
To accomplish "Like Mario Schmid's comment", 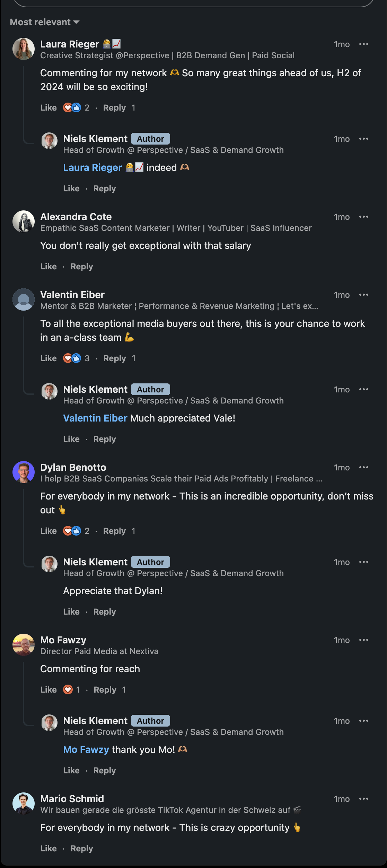I will click(49, 849).
